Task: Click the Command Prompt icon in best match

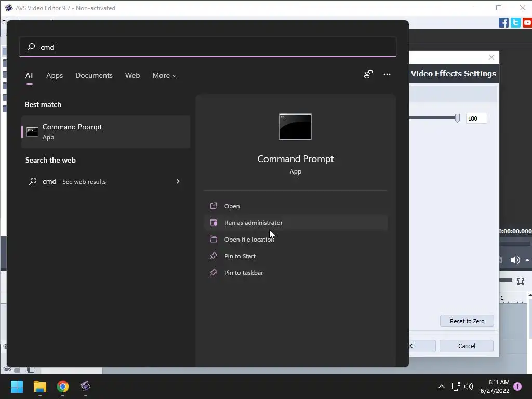Action: (32, 131)
